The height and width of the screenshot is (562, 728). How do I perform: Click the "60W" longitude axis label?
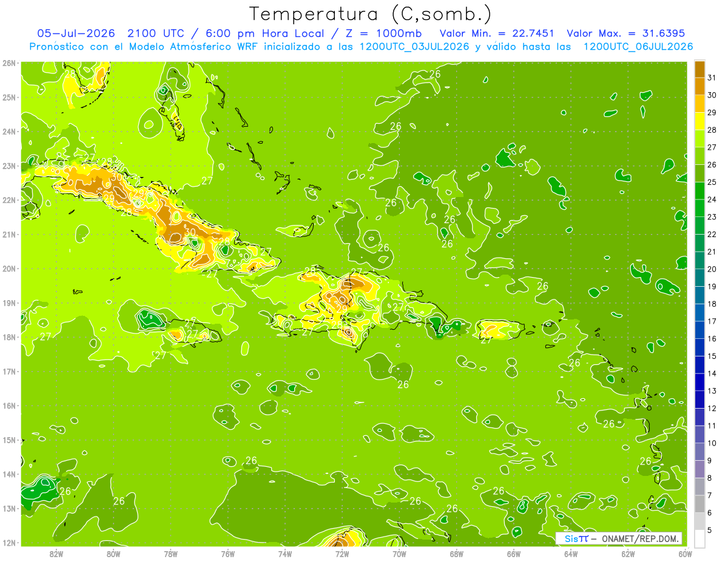(685, 553)
